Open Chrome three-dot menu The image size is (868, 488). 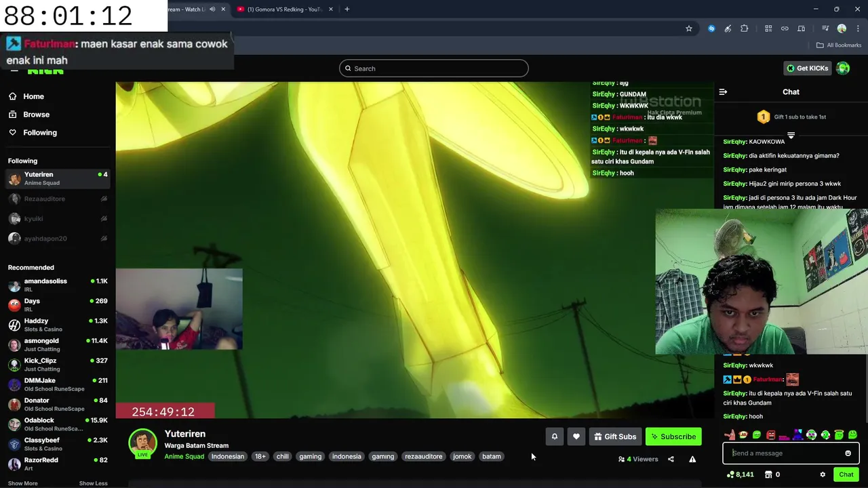[x=857, y=28]
